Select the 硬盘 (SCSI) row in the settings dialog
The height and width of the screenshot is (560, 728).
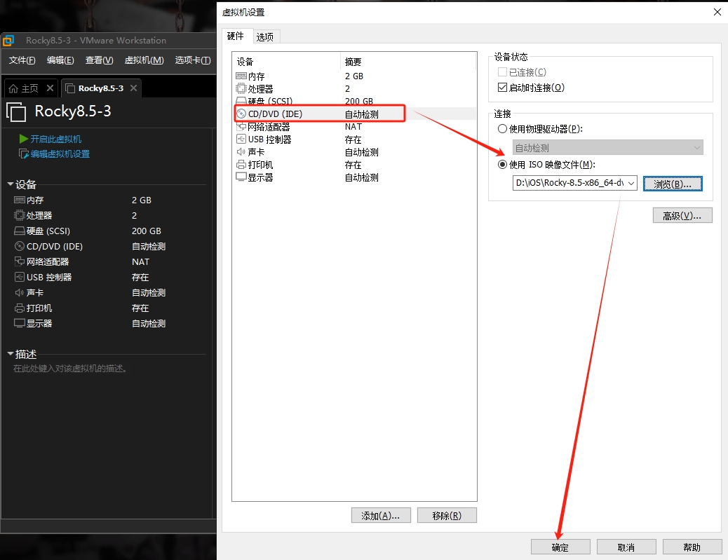(355, 101)
